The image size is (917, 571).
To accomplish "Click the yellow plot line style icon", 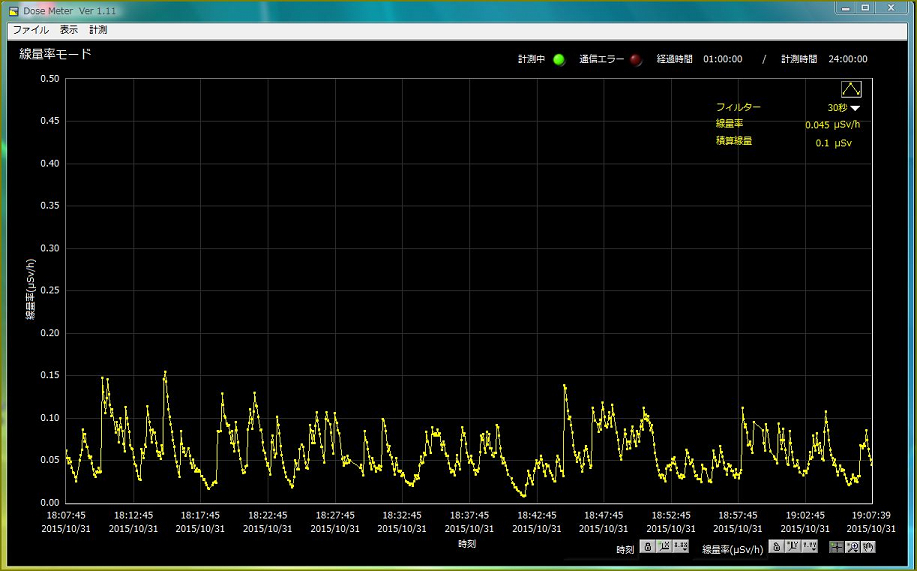I will click(x=850, y=89).
